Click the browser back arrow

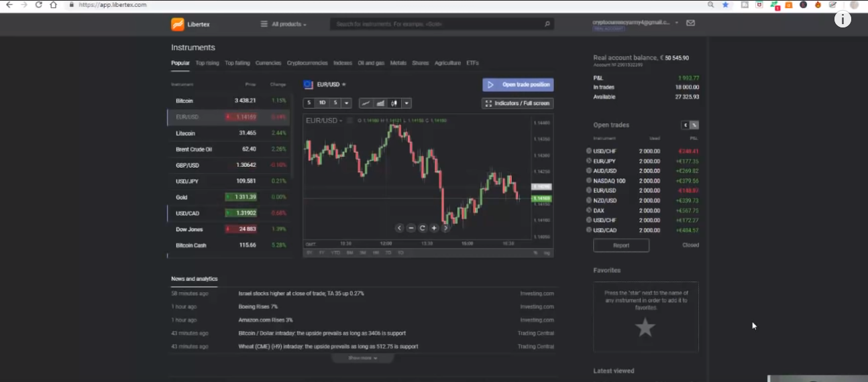pos(9,5)
